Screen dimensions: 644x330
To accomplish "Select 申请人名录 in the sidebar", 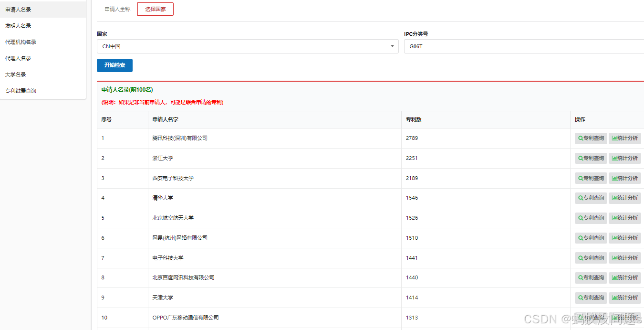I will coord(43,10).
